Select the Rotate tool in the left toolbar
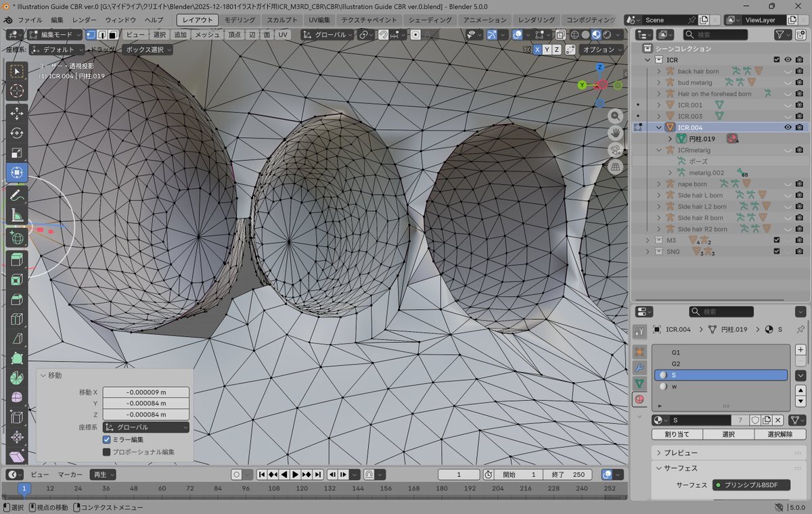This screenshot has width=812, height=514. [x=17, y=133]
